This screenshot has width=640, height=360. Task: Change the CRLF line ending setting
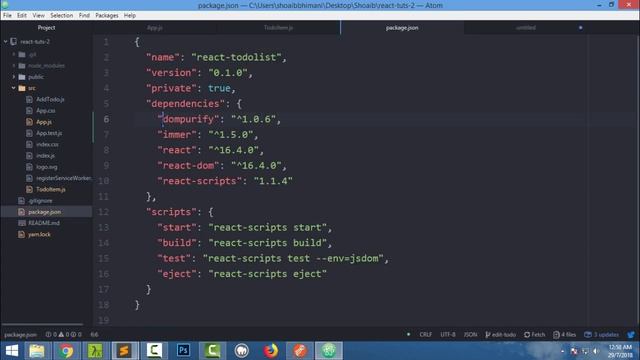click(x=425, y=335)
